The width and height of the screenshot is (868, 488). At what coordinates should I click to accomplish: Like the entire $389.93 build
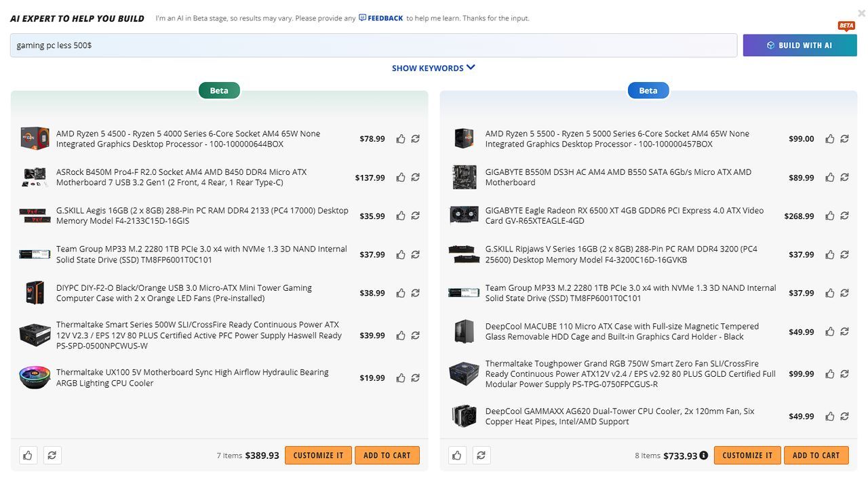click(28, 455)
